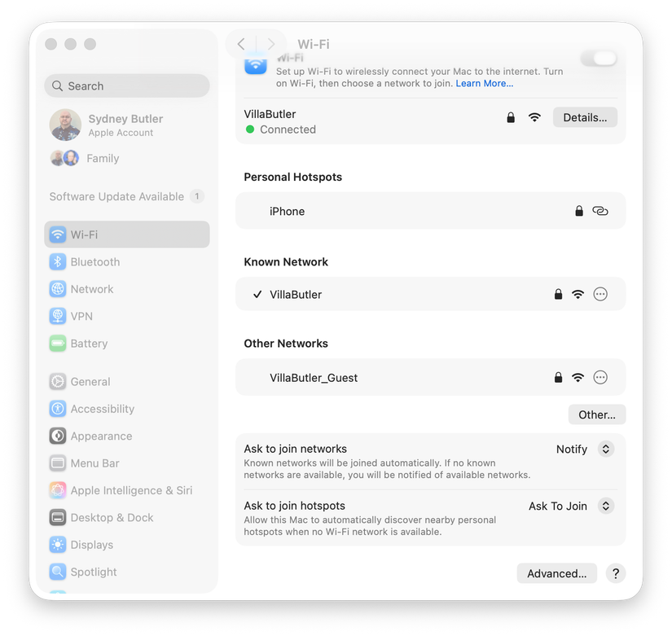
Task: Open more options for the VillaButler network
Action: pyautogui.click(x=600, y=294)
